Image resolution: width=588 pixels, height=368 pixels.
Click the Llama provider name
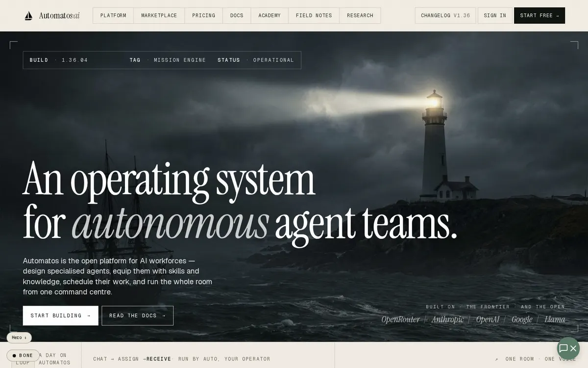[x=555, y=319]
